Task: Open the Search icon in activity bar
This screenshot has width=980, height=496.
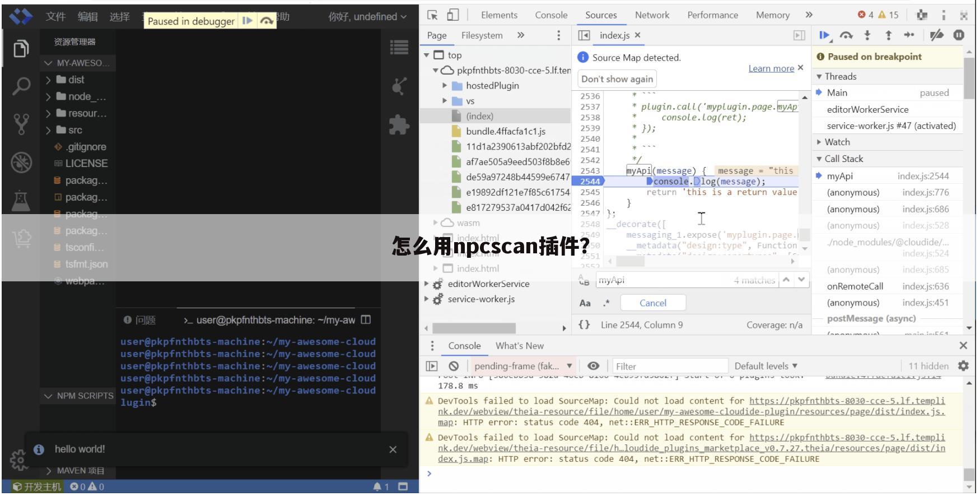Action: tap(21, 86)
